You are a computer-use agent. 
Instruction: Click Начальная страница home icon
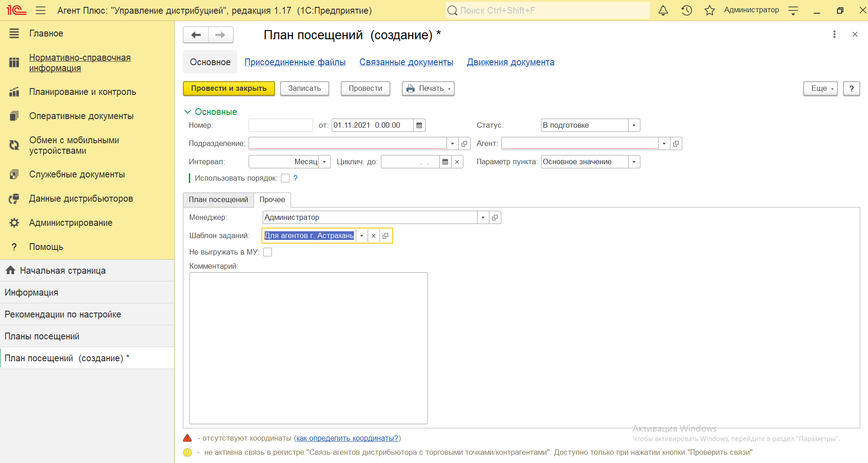[x=10, y=270]
